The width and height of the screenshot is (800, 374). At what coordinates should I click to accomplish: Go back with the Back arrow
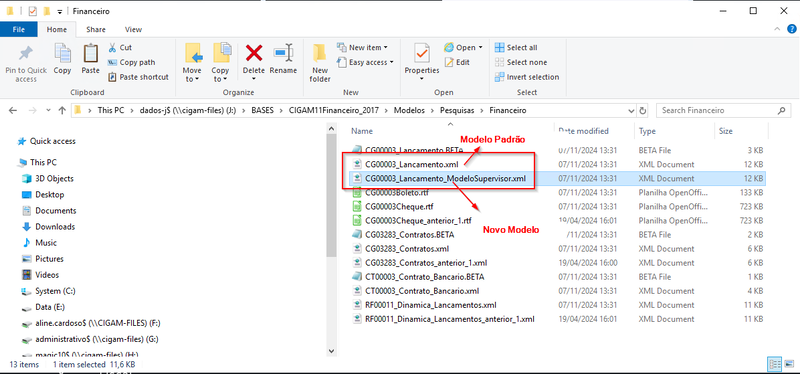coord(13,110)
